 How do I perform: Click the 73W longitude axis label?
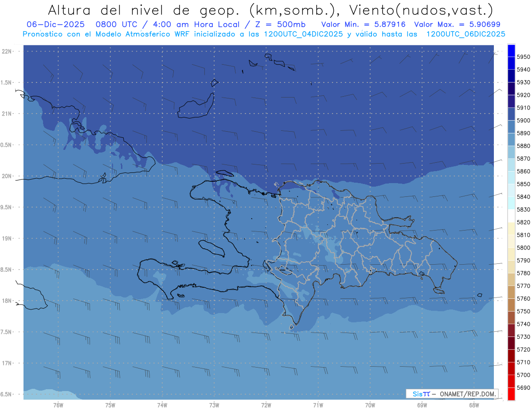(214, 405)
